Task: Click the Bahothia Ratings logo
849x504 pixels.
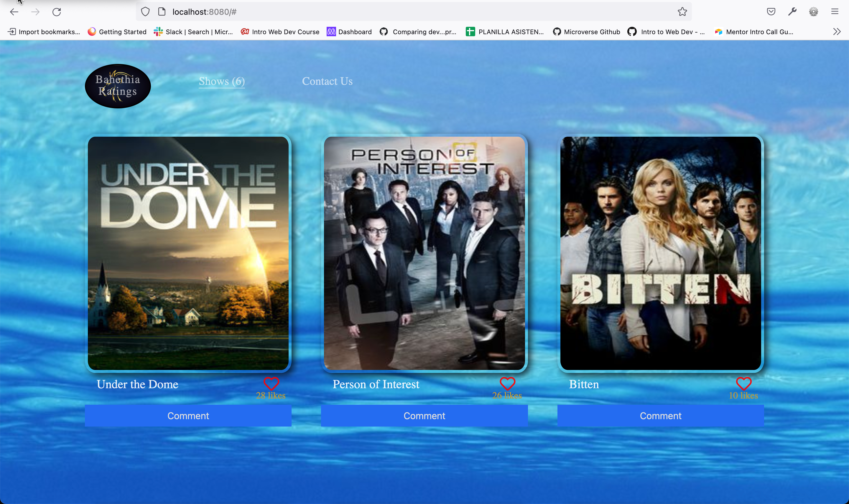Action: [x=118, y=86]
